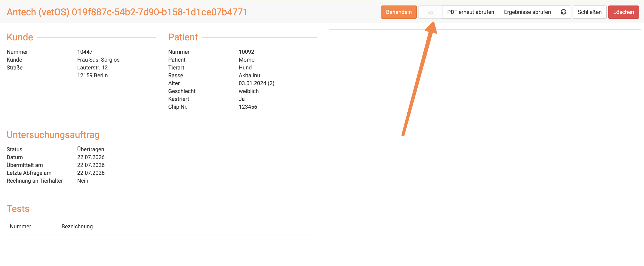Click PDF erneut abrufen

tap(470, 12)
